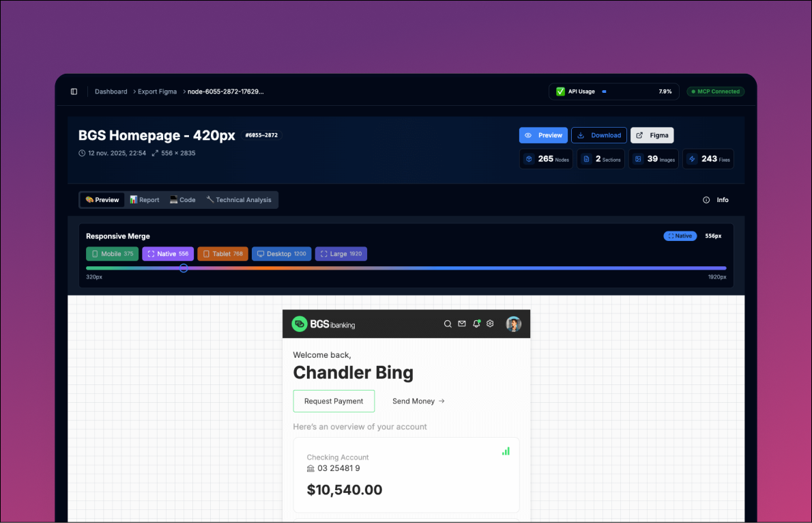812x523 pixels.
Task: Click the clock icon beside the date
Action: coord(82,154)
